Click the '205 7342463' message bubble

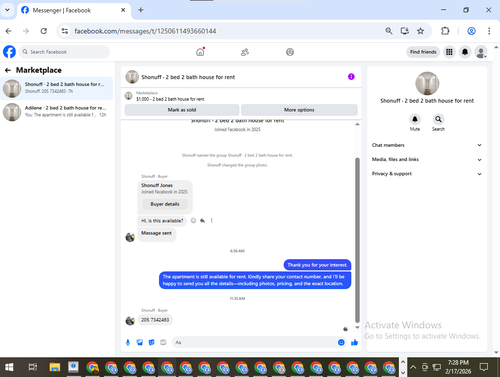coord(155,320)
